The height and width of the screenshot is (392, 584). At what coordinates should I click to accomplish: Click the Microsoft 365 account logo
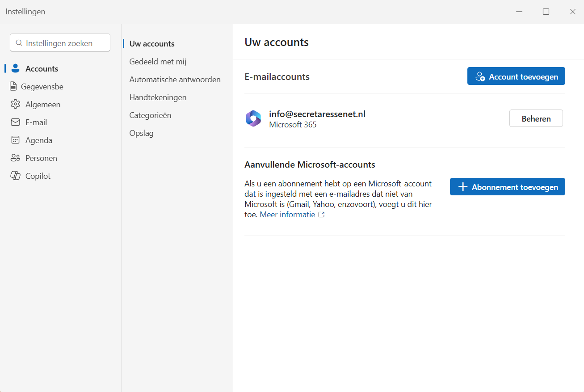click(x=253, y=118)
